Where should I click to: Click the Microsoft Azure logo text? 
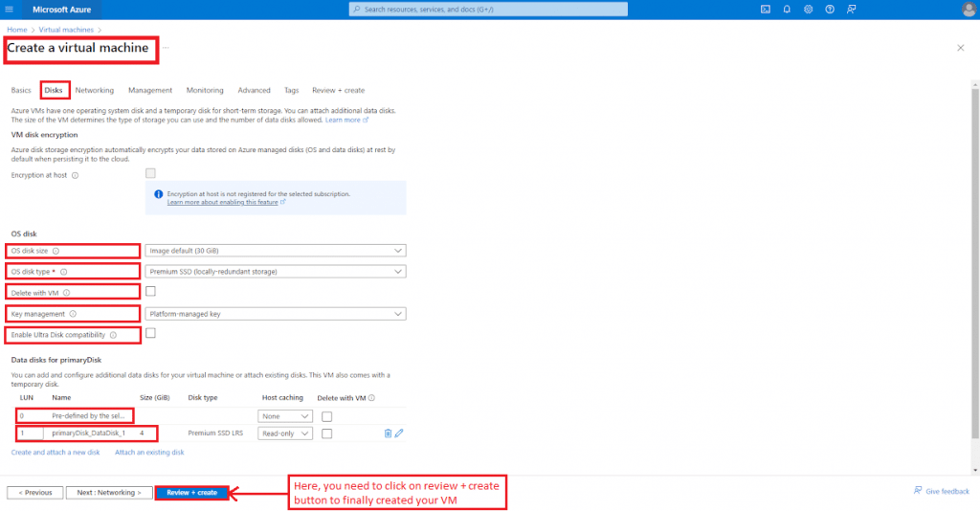(x=62, y=10)
